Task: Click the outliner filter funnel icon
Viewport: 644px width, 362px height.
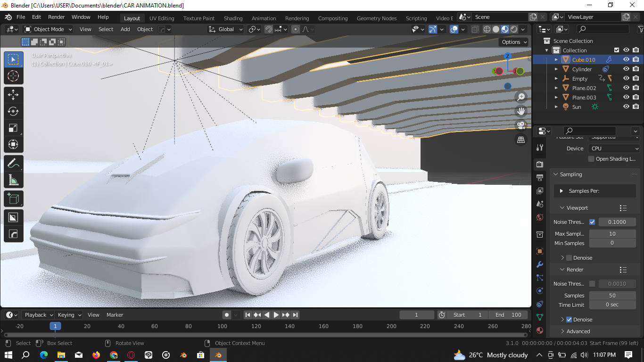Action: [640, 29]
